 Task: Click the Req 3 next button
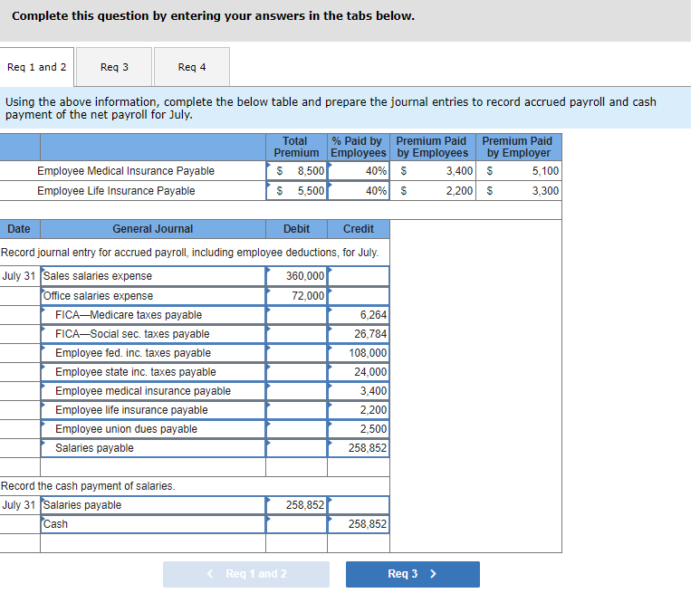point(413,574)
